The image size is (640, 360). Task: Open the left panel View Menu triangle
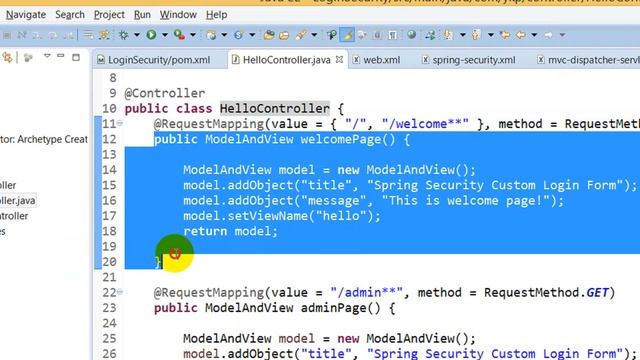[47, 56]
